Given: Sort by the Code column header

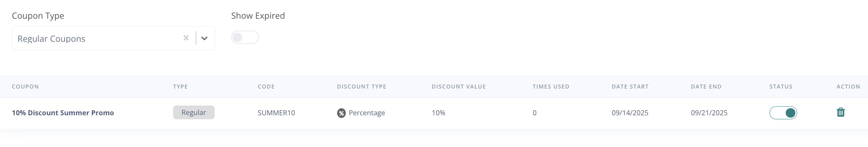Looking at the screenshot, I should [x=266, y=87].
